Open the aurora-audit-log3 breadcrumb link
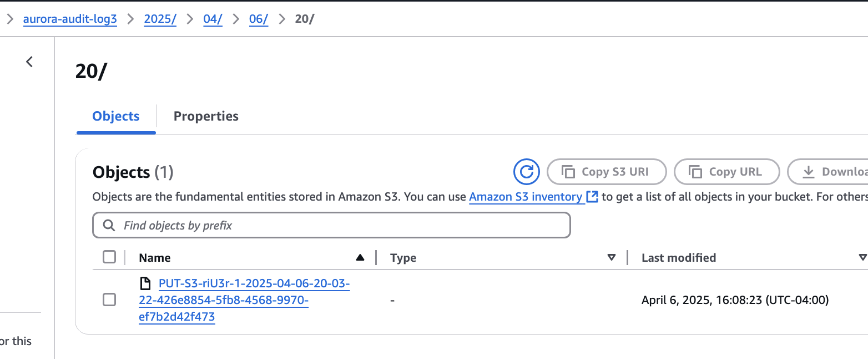 click(x=70, y=19)
